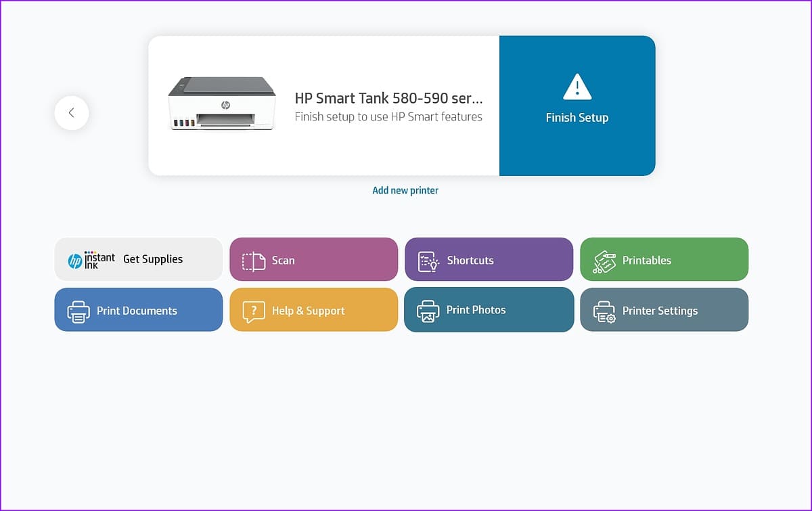
Task: Click the Add new printer link
Action: coord(405,191)
